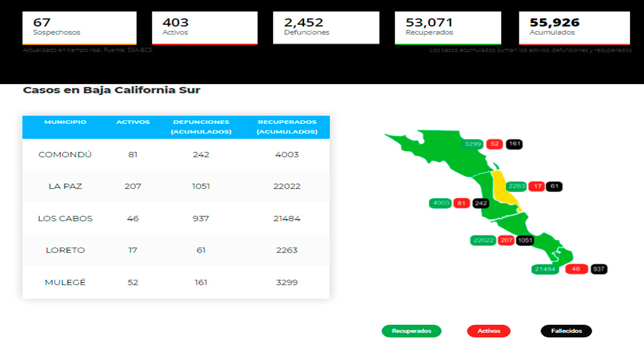Screen dimensions: 644x357
Task: Click the 'Casos en Baja California Sur' heading
Action: (x=112, y=90)
